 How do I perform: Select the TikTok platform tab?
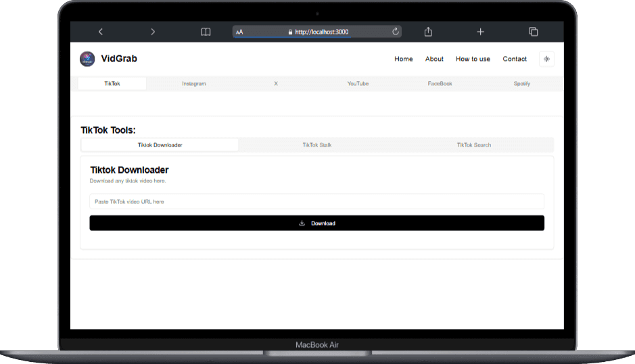(x=112, y=84)
